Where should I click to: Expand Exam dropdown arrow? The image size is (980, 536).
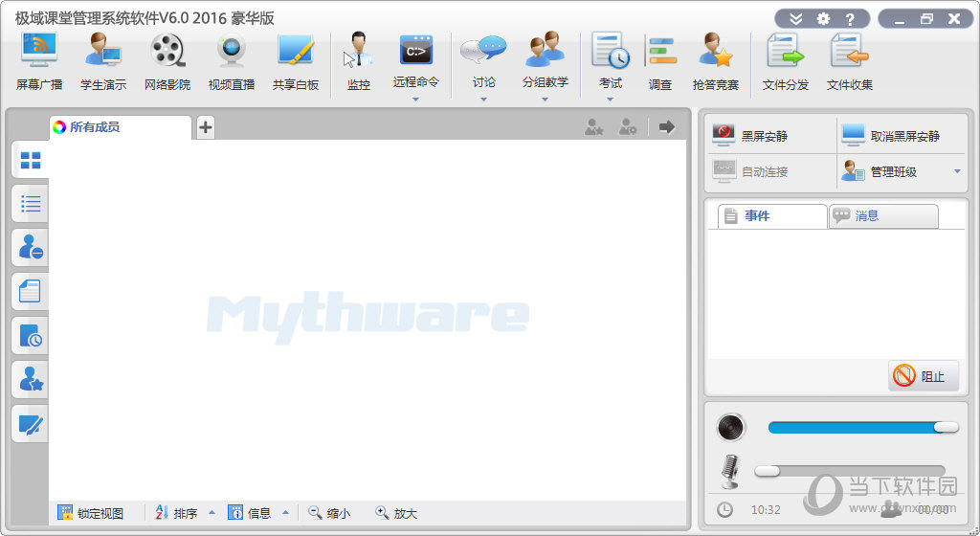[x=610, y=99]
